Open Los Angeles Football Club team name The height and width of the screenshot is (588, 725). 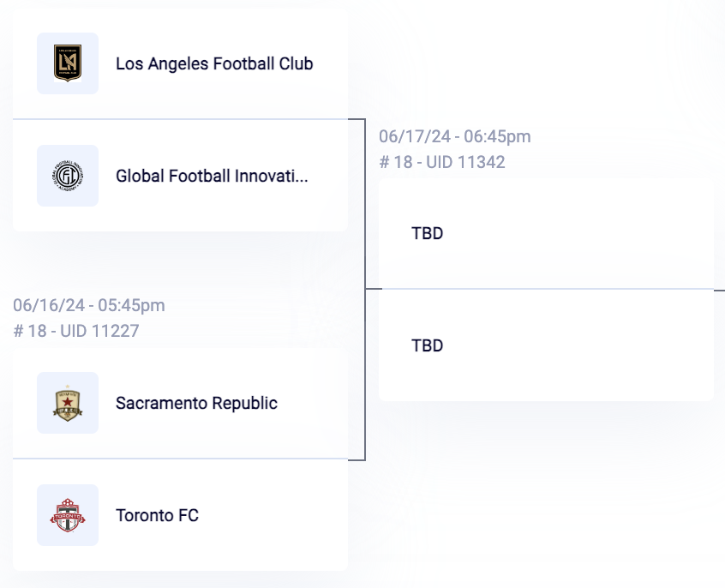coord(214,63)
